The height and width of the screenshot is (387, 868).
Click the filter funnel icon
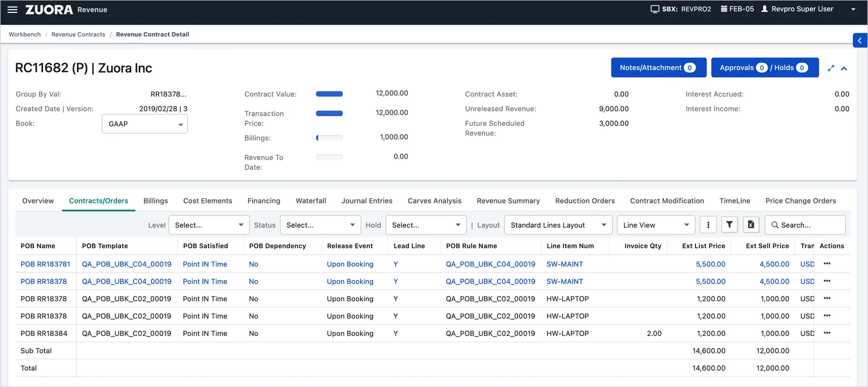(730, 225)
